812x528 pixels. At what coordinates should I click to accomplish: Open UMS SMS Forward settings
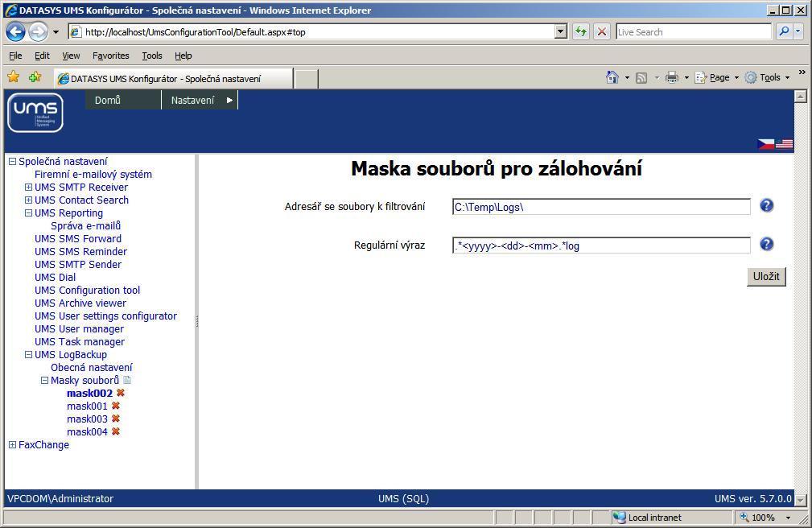coord(78,238)
